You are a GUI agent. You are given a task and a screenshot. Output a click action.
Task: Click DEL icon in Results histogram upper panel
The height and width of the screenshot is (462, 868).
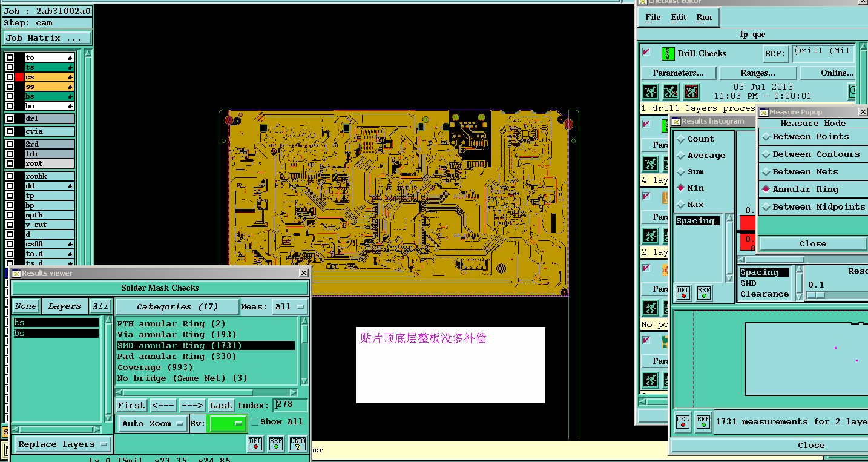click(x=683, y=293)
